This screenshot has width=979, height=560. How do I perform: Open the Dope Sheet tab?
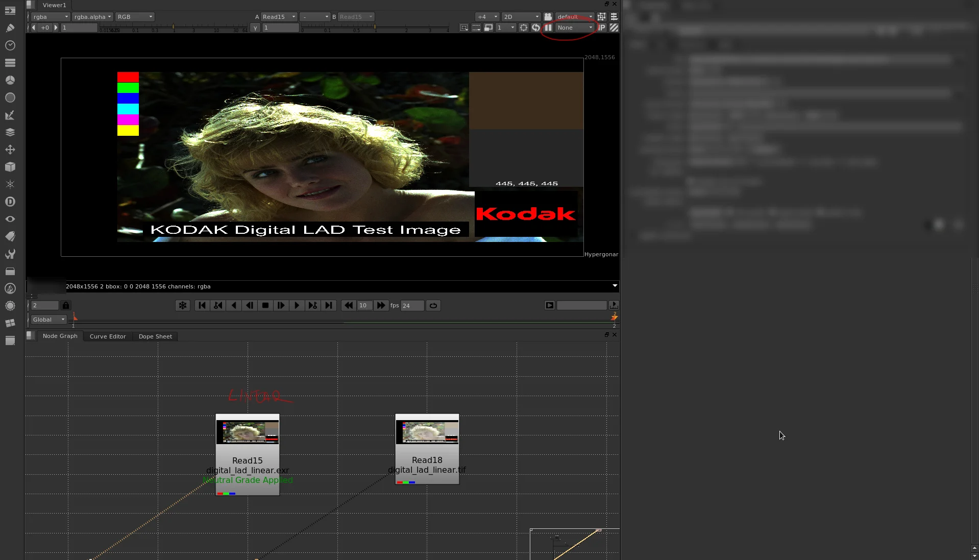click(155, 336)
